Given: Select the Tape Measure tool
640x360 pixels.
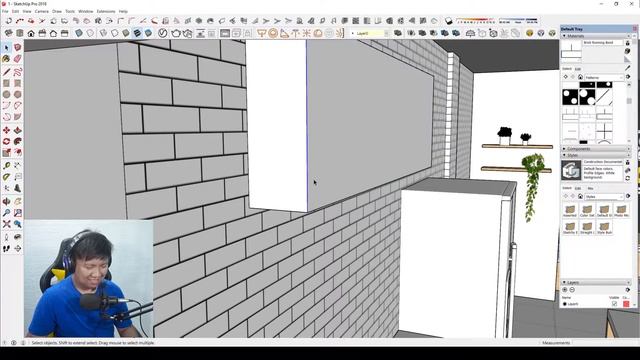Looking at the screenshot, I should point(6,166).
